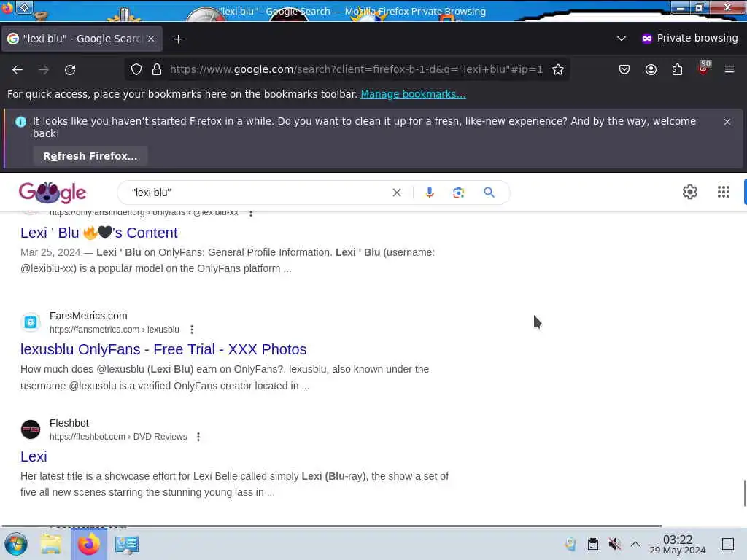The image size is (747, 560).
Task: Start voice search with microphone
Action: [429, 192]
